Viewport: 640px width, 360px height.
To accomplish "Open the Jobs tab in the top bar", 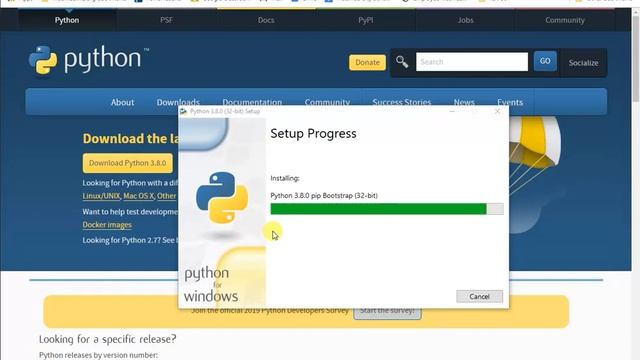I will coord(465,20).
